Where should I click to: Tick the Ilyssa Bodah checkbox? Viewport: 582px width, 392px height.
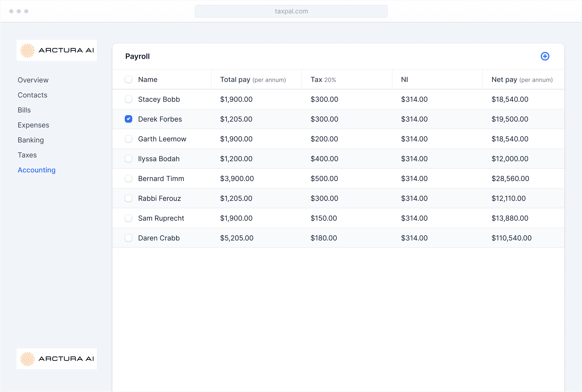click(x=129, y=159)
